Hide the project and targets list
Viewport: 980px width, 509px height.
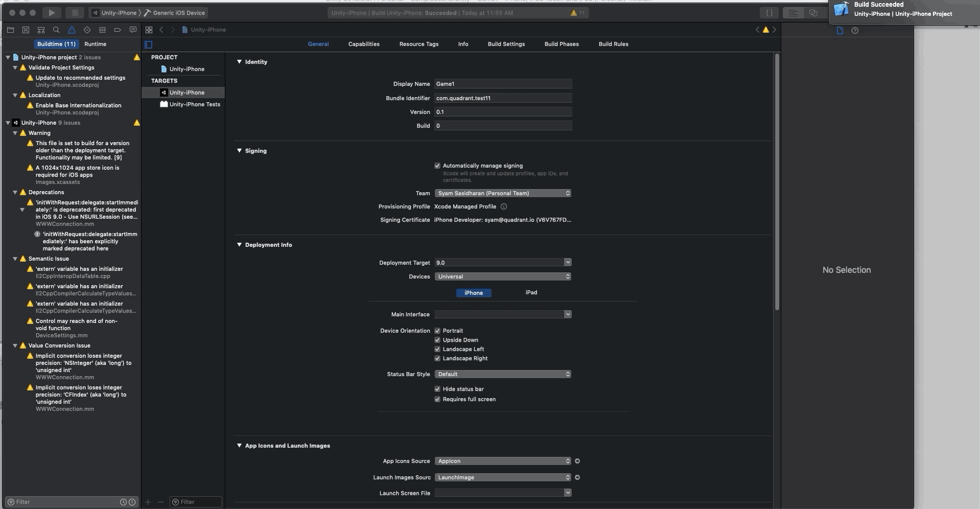(x=149, y=44)
